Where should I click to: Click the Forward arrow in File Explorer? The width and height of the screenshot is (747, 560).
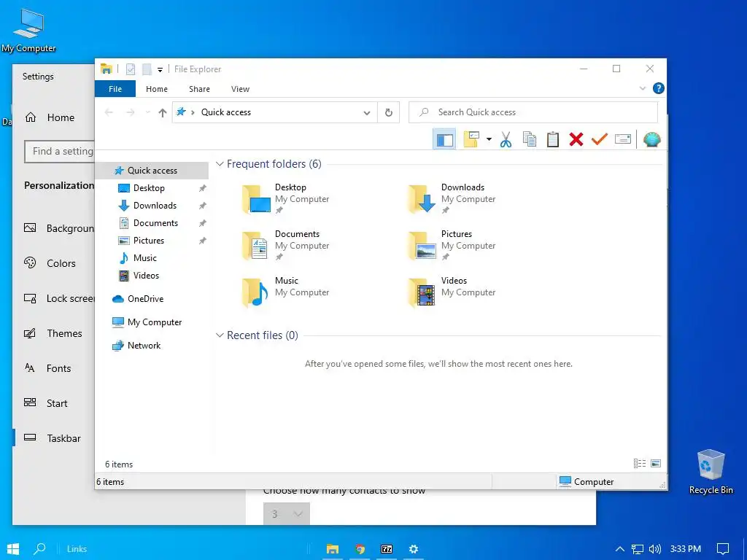pyautogui.click(x=130, y=112)
